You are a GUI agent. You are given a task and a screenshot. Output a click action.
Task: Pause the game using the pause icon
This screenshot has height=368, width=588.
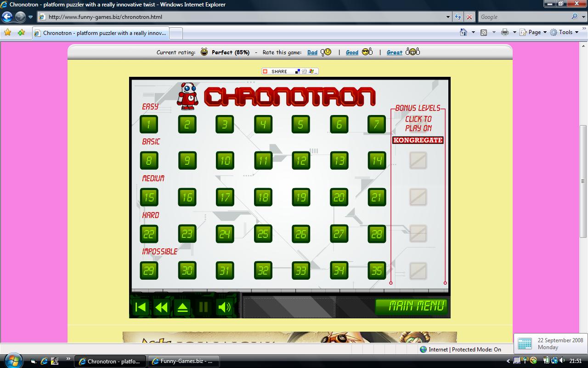(x=204, y=307)
